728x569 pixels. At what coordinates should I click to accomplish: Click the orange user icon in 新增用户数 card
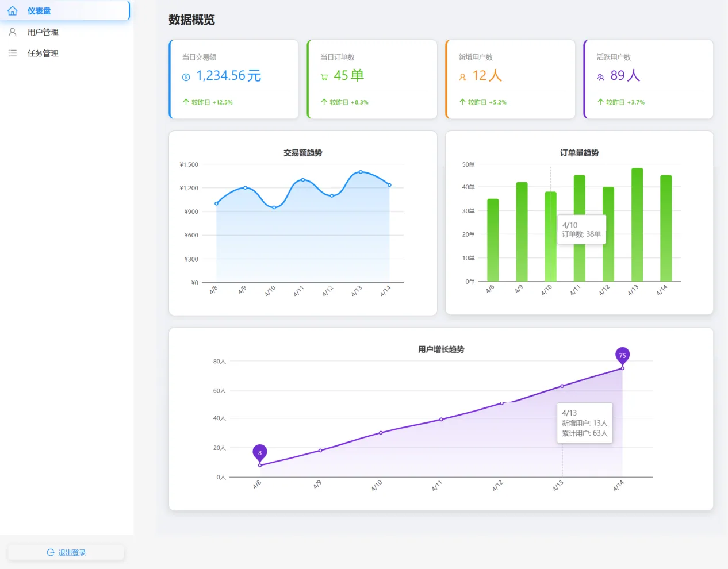[462, 77]
